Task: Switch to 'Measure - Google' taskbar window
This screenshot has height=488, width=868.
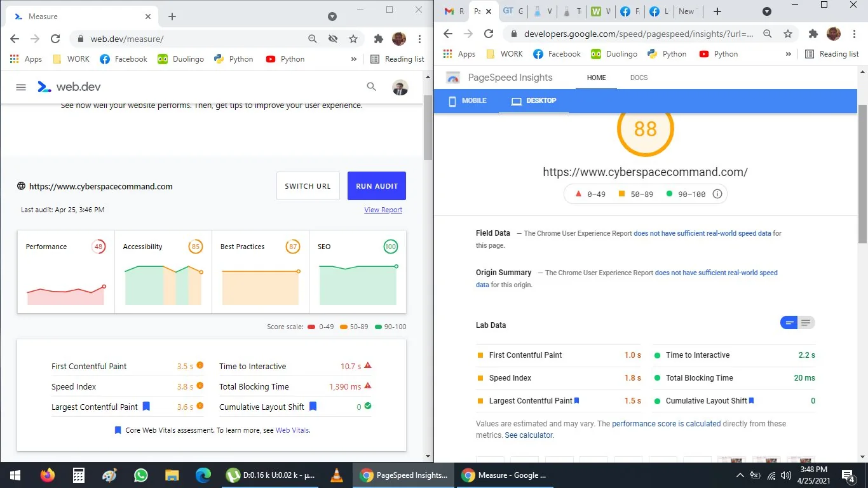Action: [x=506, y=475]
